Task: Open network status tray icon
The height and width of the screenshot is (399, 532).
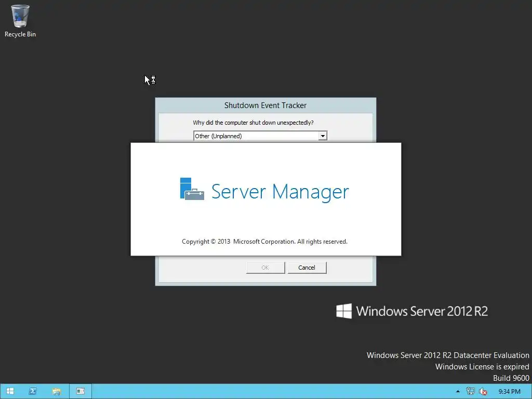Action: 470,392
